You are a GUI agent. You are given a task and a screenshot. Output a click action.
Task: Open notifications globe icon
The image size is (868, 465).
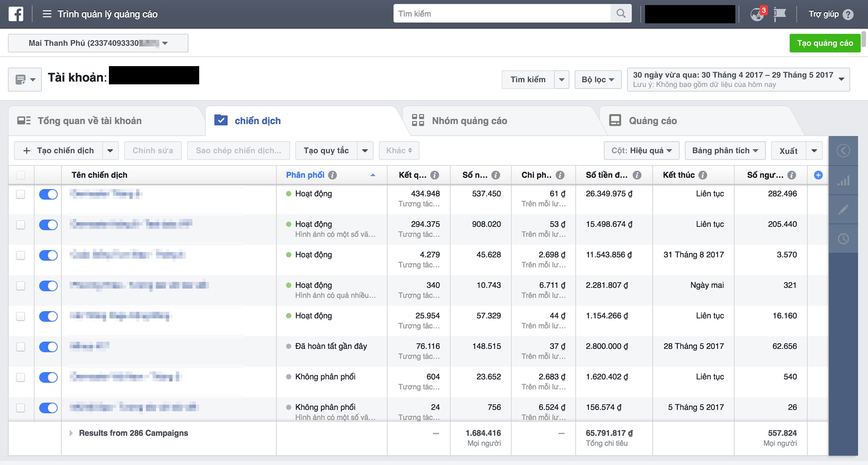coord(757,14)
